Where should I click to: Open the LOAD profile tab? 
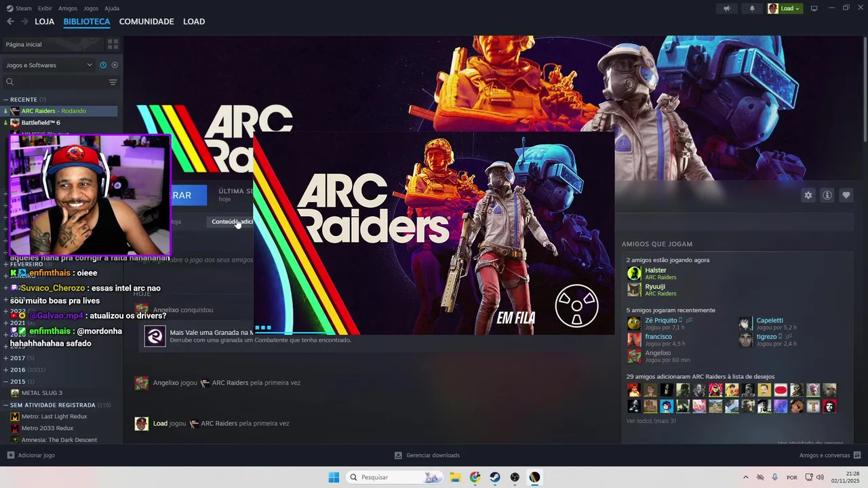tap(194, 22)
